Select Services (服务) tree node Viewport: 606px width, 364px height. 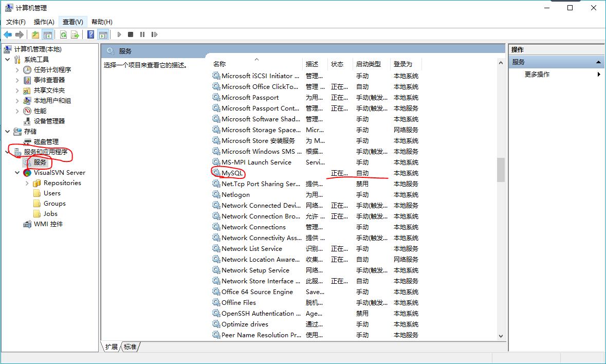pyautogui.click(x=40, y=162)
